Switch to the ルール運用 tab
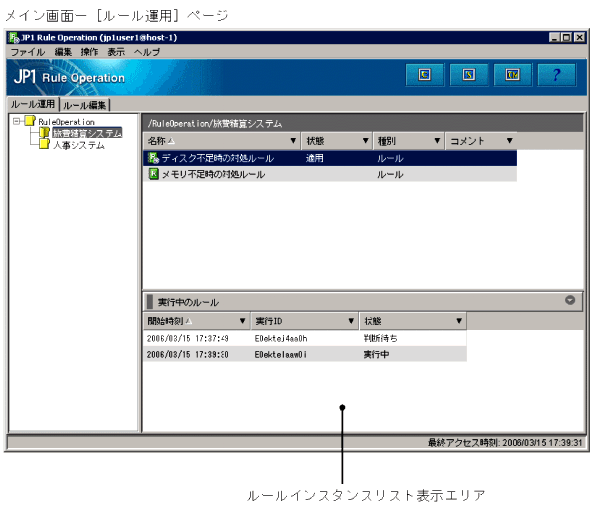592x511 pixels. (x=33, y=104)
